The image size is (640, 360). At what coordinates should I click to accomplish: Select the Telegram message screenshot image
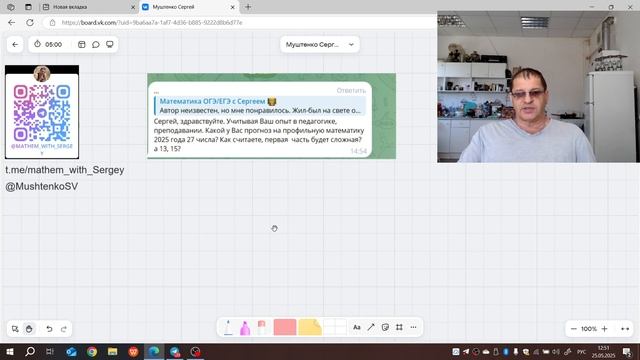(271, 116)
